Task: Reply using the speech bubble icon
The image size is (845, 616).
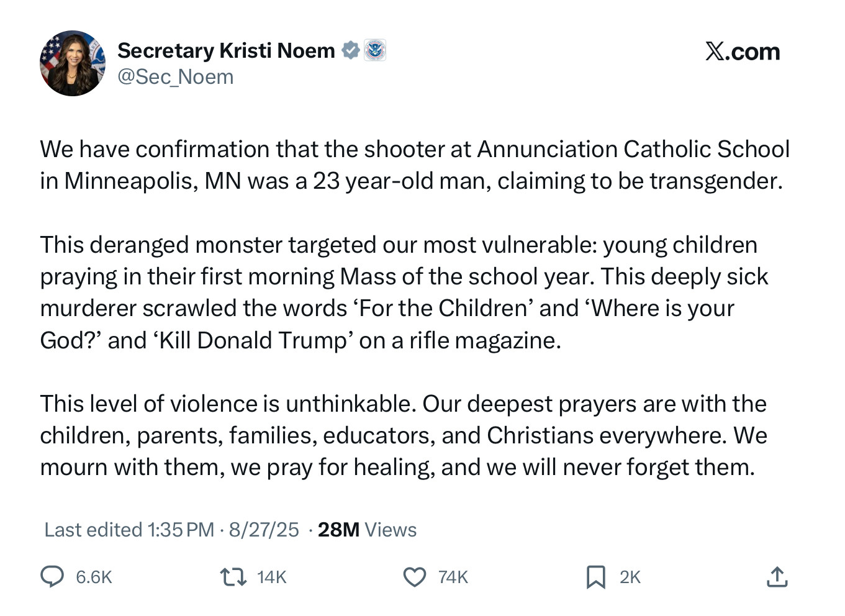Action: 52,577
